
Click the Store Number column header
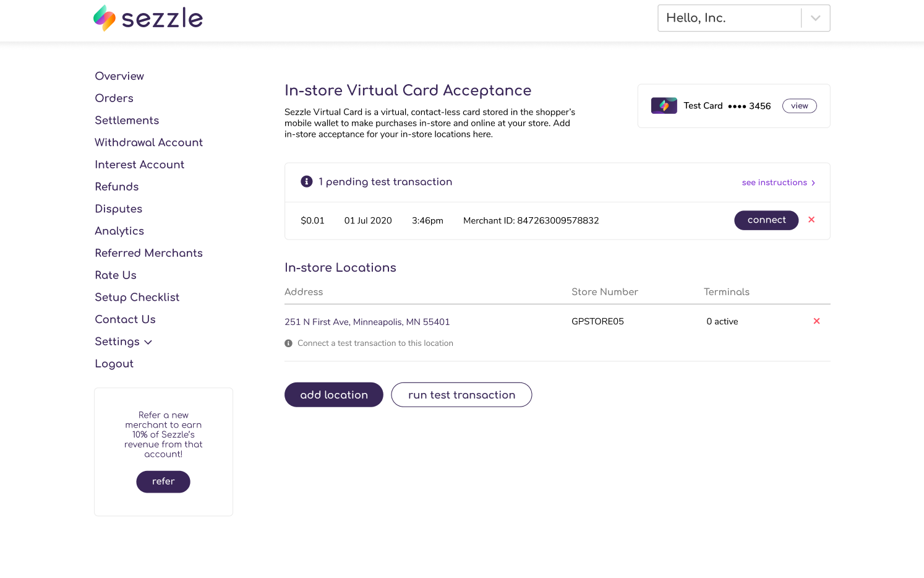pos(604,292)
